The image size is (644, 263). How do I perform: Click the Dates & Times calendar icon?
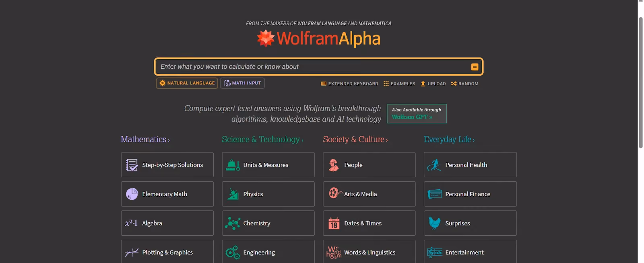(334, 223)
